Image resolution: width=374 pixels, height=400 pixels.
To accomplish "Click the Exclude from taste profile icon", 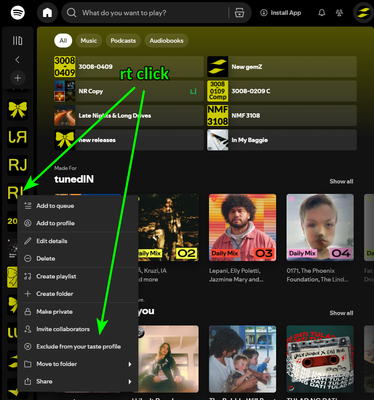I will tap(28, 346).
